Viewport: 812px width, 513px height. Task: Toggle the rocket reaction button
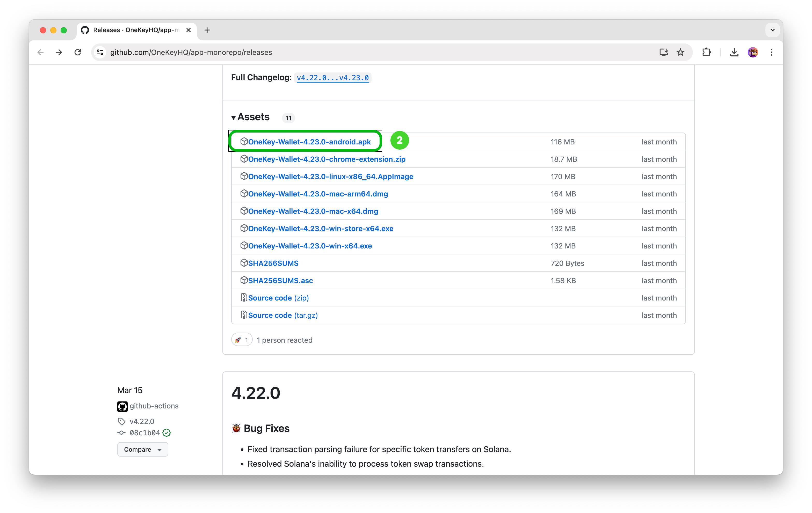(x=242, y=340)
